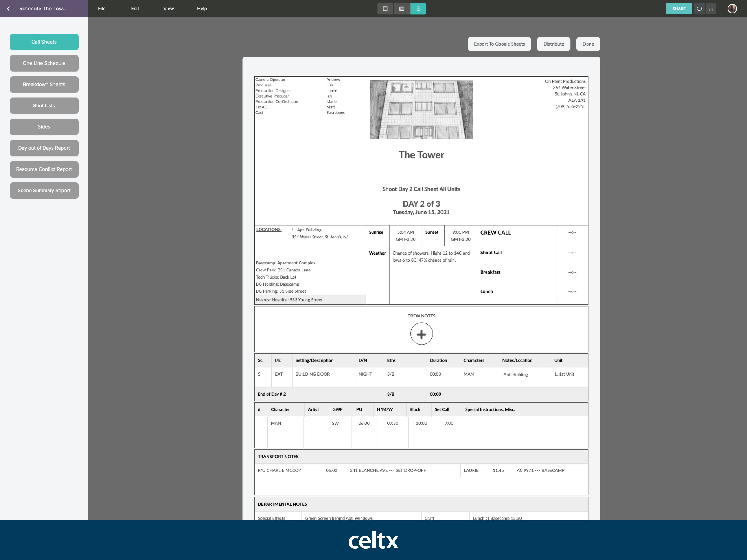
Task: Select the reports clipboard view icon
Action: pos(418,9)
